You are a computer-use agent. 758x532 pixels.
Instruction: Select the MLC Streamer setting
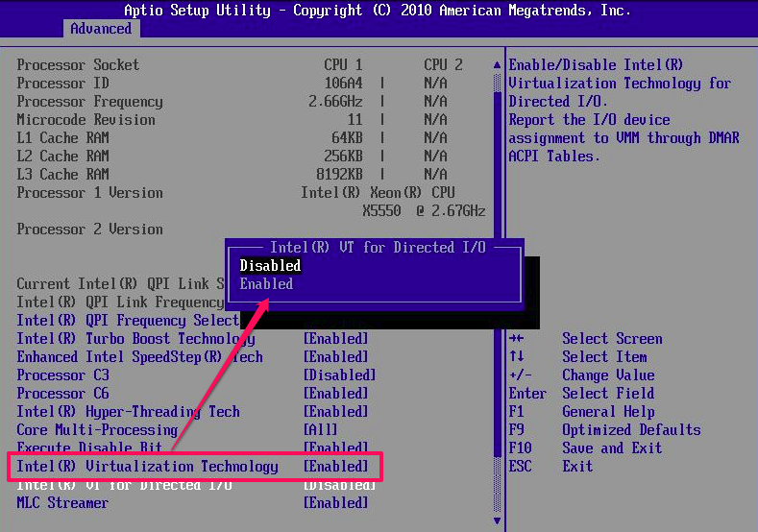coord(62,503)
